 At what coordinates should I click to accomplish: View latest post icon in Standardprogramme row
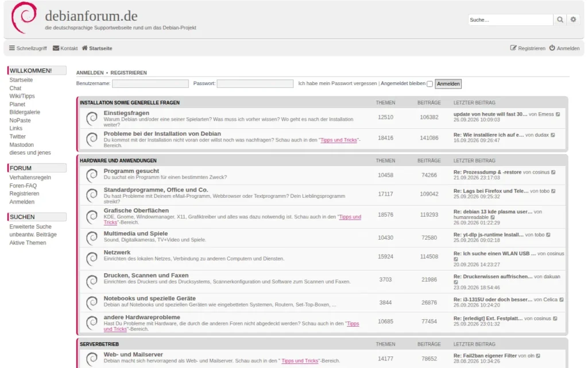click(553, 191)
